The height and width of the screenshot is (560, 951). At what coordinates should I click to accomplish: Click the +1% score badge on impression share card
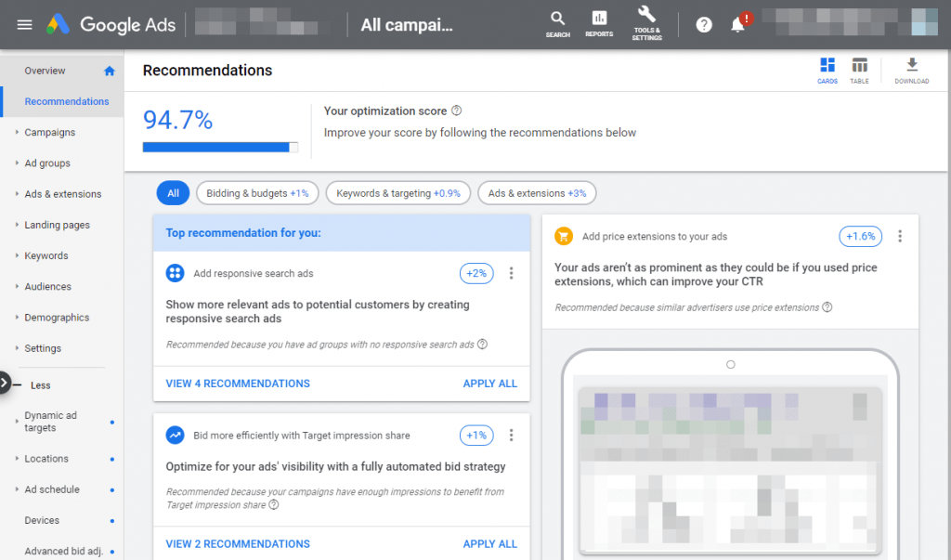[x=476, y=436]
